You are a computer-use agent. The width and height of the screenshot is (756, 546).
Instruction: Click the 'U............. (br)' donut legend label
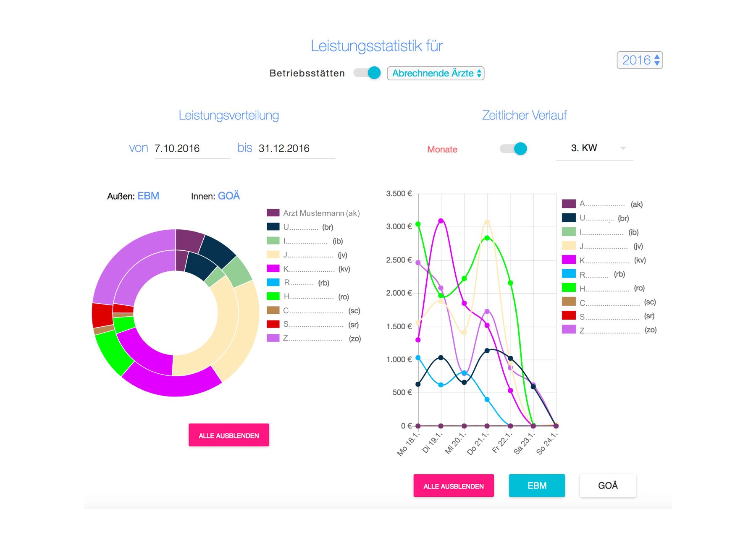point(308,227)
